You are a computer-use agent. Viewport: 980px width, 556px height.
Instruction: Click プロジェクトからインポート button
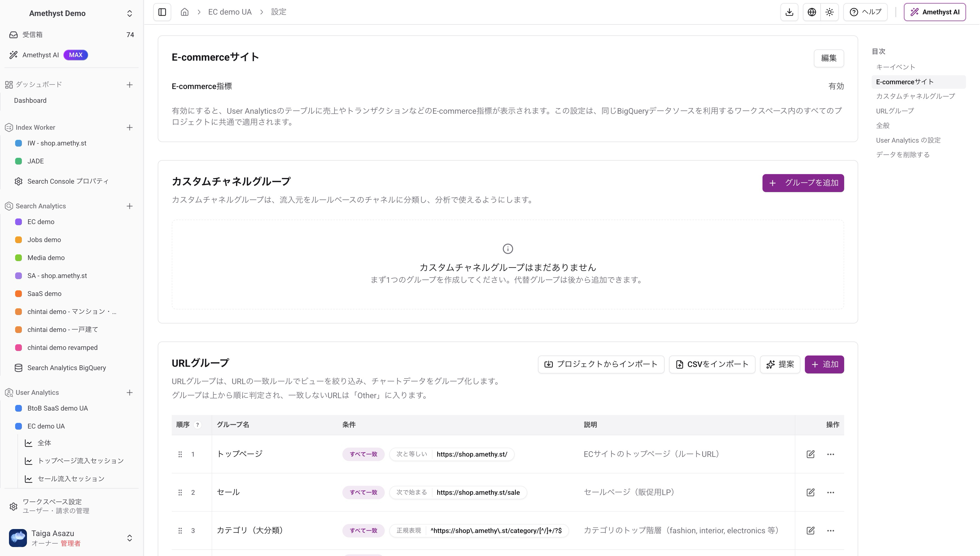(601, 364)
